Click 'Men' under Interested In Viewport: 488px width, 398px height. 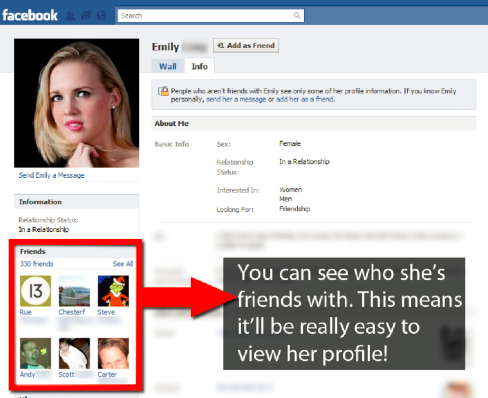[285, 199]
